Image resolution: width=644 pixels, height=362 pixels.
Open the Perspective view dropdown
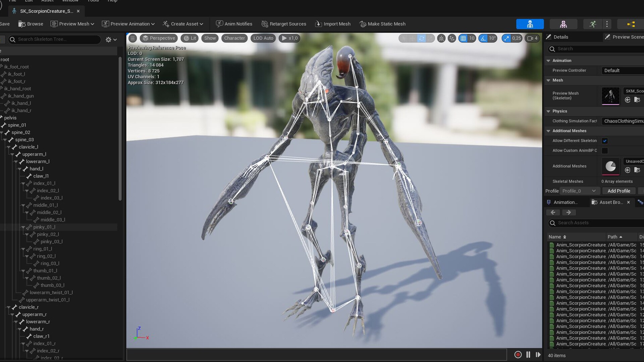coord(159,38)
